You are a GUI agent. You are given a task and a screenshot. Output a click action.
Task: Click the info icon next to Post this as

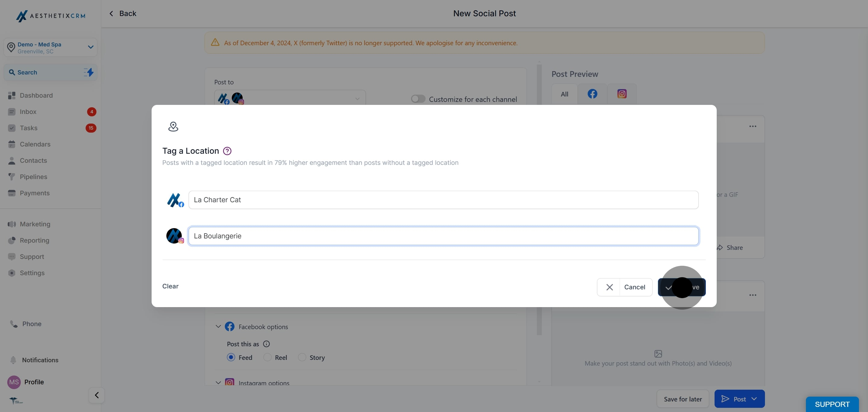266,344
